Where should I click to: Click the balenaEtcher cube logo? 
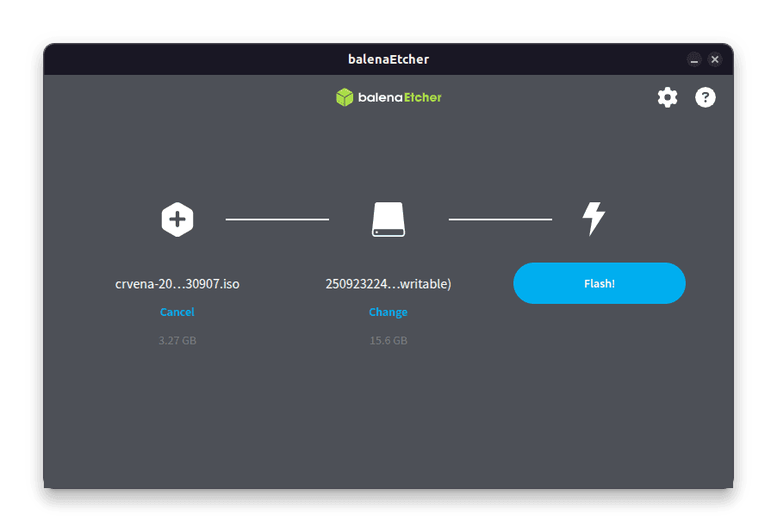tap(344, 97)
